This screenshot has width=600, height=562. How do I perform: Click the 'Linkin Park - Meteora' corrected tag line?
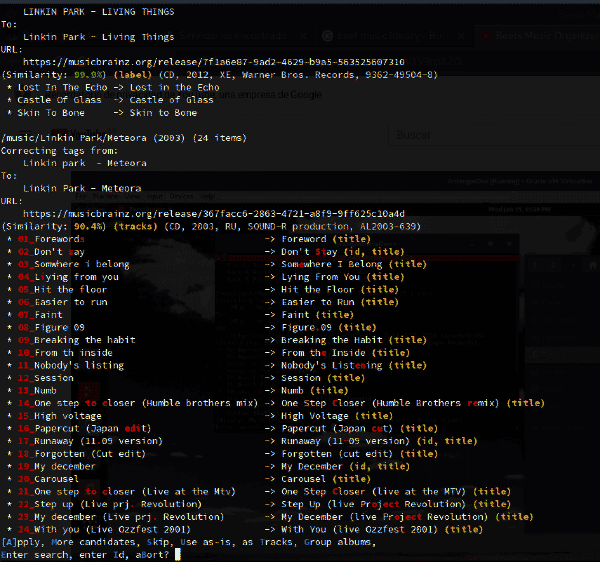coord(82,188)
